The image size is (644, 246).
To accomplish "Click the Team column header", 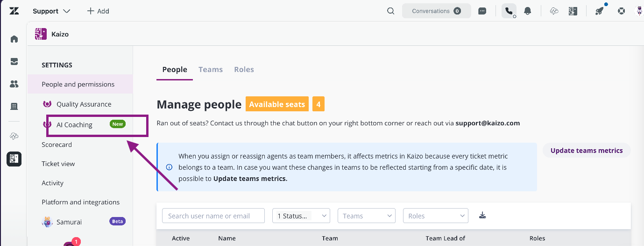I will point(330,238).
